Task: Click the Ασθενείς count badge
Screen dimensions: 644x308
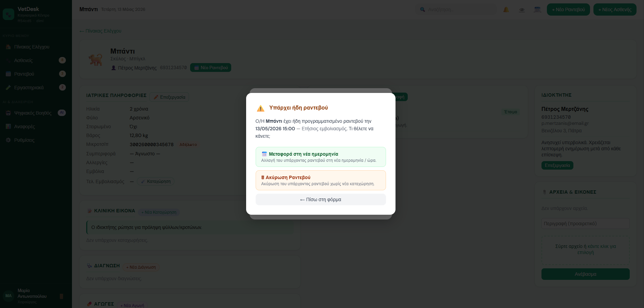Action: coord(62,60)
